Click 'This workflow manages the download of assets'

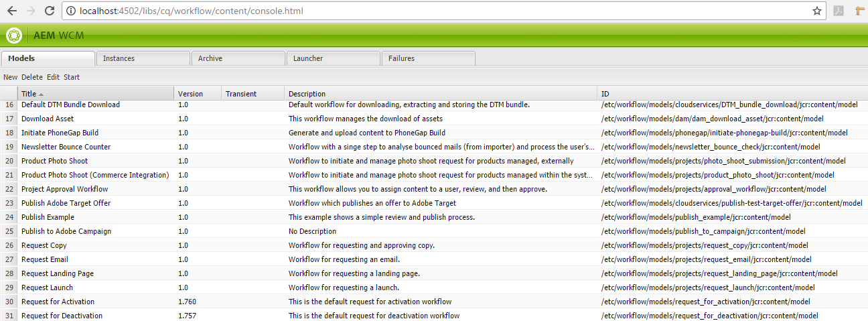(x=366, y=119)
